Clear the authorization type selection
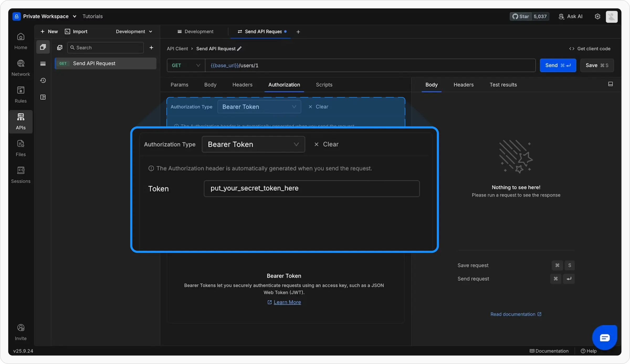The image size is (630, 364). tap(326, 144)
